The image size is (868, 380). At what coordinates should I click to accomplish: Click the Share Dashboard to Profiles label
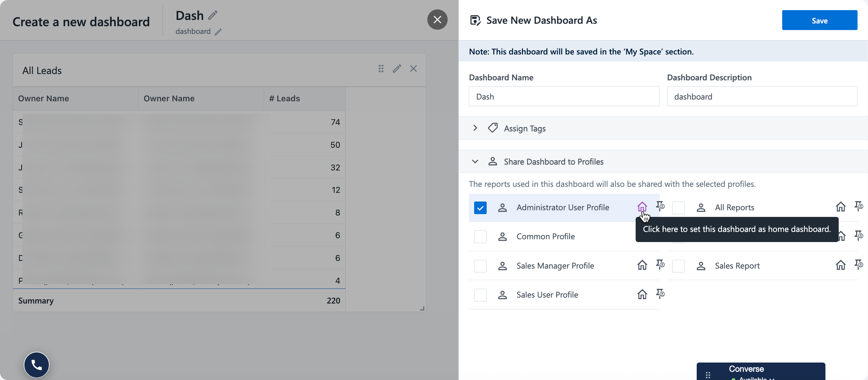point(554,162)
